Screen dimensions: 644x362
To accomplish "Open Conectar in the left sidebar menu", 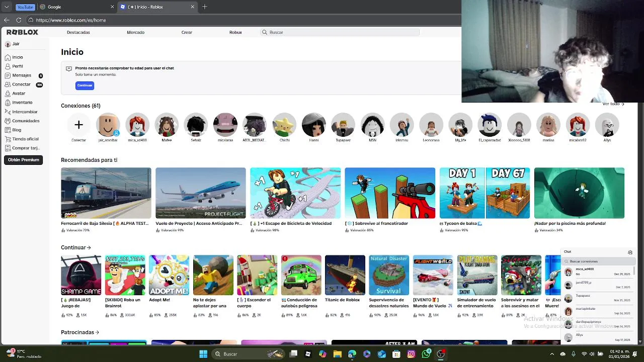I will (18, 84).
